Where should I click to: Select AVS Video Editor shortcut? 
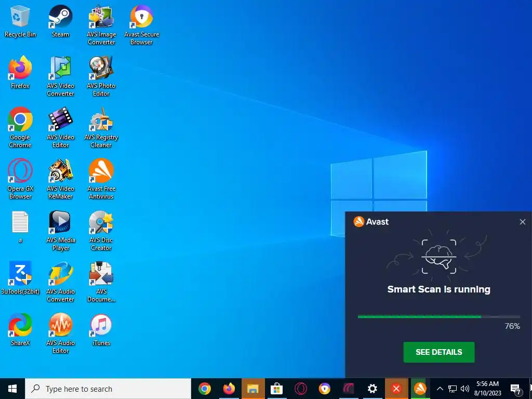[60, 128]
